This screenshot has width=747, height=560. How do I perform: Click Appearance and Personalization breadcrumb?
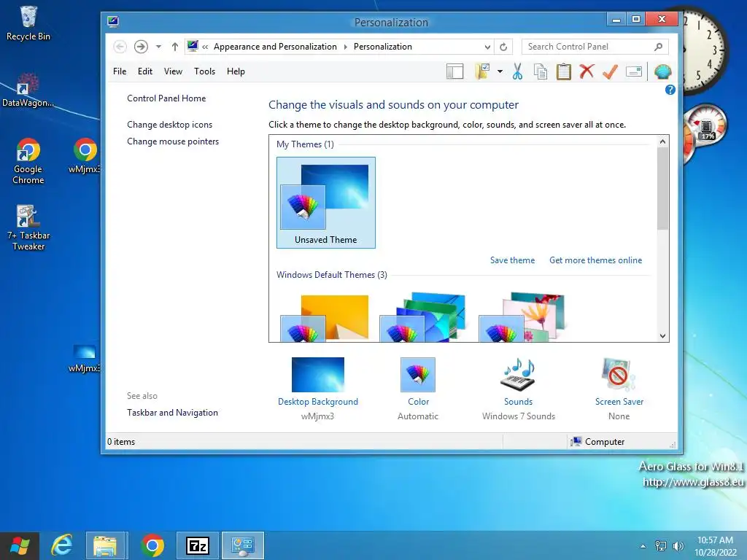275,47
